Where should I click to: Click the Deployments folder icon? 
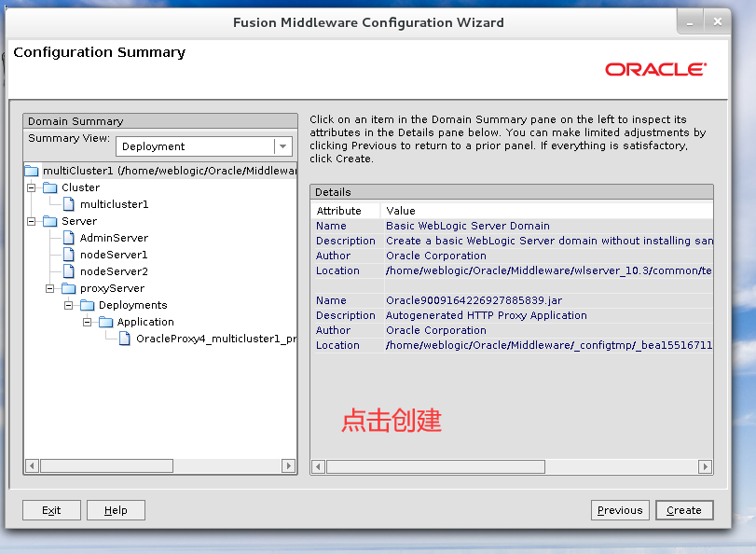88,306
